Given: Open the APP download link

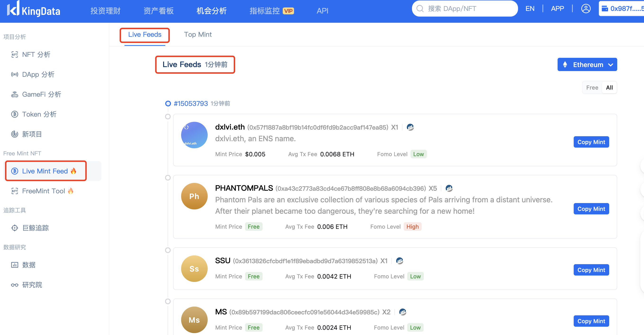Looking at the screenshot, I should coord(557,9).
